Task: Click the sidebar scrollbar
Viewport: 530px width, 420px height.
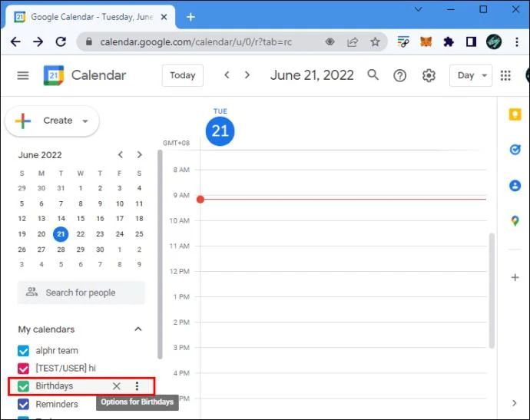Action: click(x=160, y=254)
